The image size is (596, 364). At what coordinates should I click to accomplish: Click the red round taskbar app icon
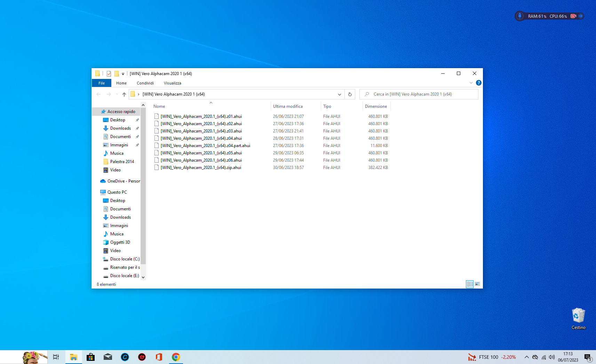click(142, 357)
